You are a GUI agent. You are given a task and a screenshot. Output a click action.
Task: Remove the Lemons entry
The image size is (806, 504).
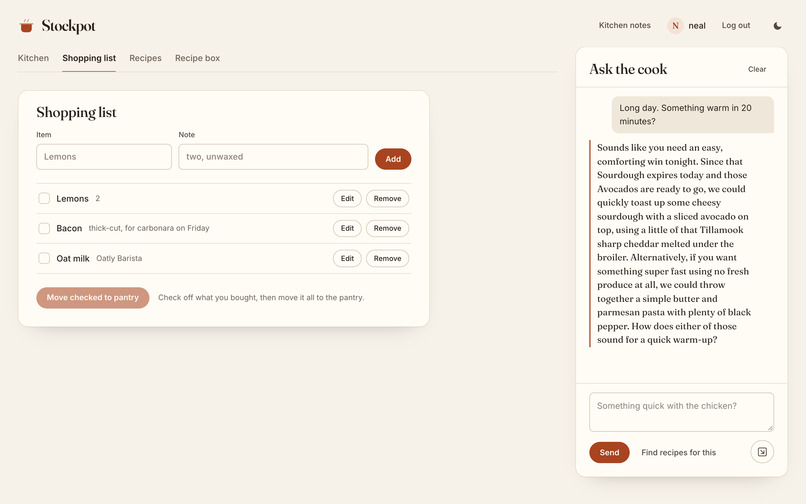pyautogui.click(x=387, y=199)
